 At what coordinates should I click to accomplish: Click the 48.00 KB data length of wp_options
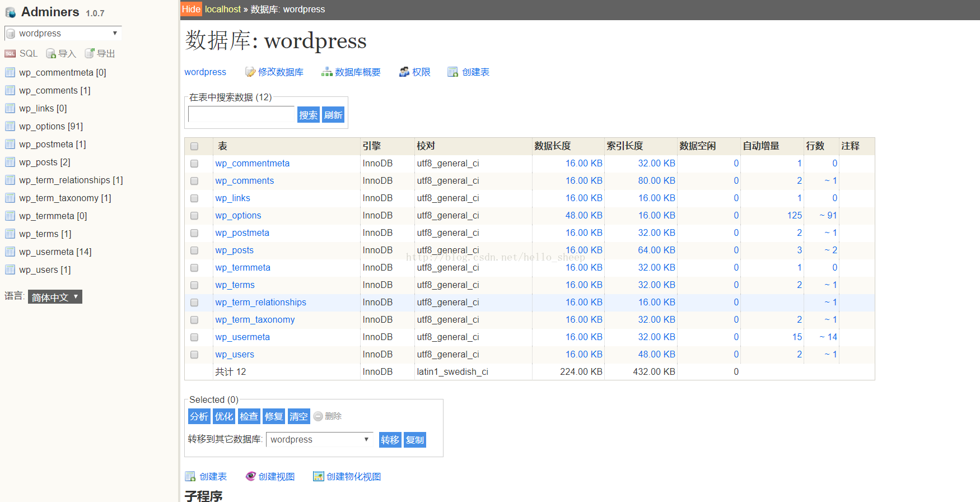(x=584, y=216)
